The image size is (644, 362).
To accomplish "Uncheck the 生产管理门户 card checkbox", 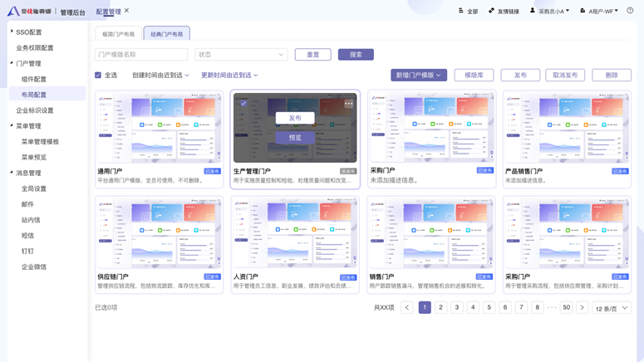I will pos(243,104).
